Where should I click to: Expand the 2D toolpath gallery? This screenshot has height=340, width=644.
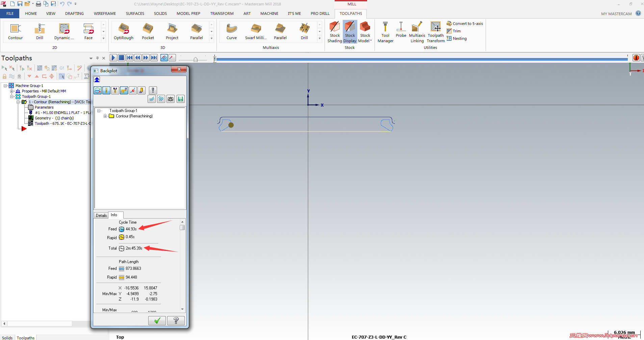[x=103, y=38]
